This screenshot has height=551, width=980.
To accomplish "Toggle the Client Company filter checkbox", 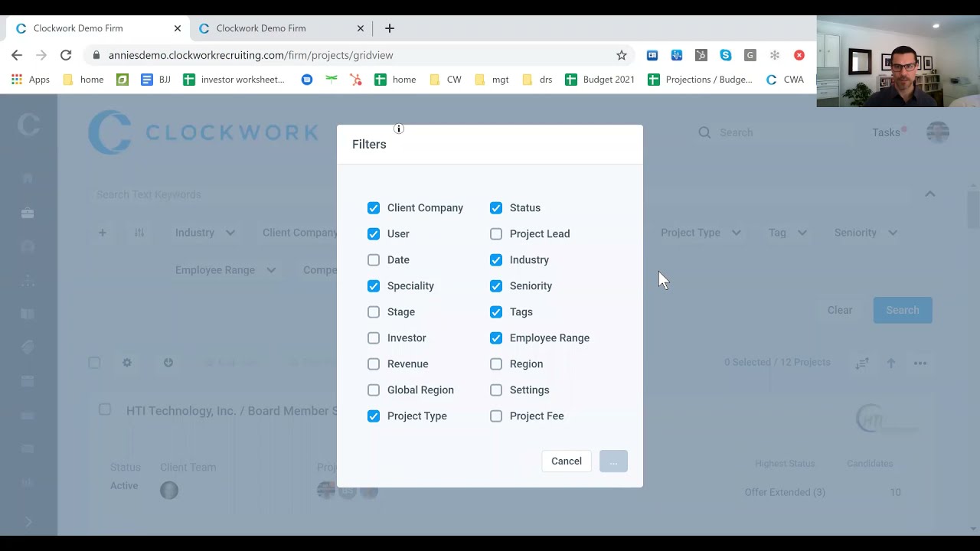I will point(374,208).
